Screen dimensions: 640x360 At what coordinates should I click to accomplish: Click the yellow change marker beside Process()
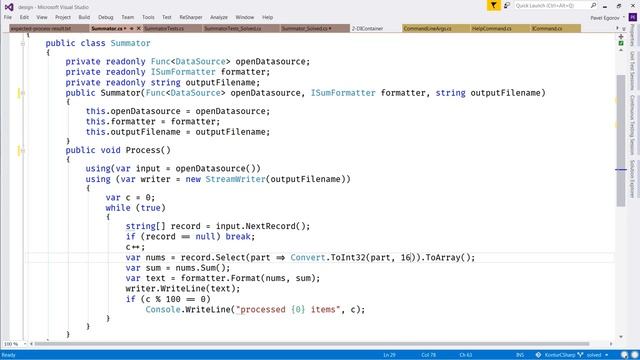19,150
